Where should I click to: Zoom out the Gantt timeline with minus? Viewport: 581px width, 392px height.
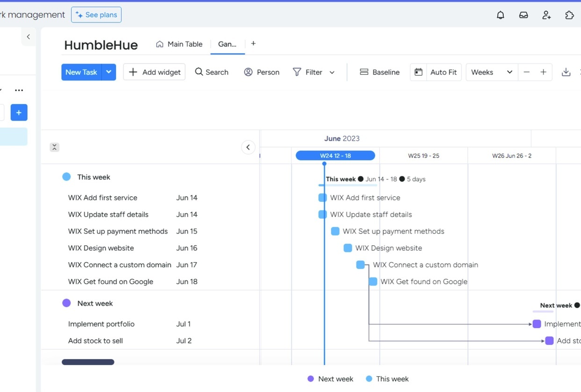[527, 72]
